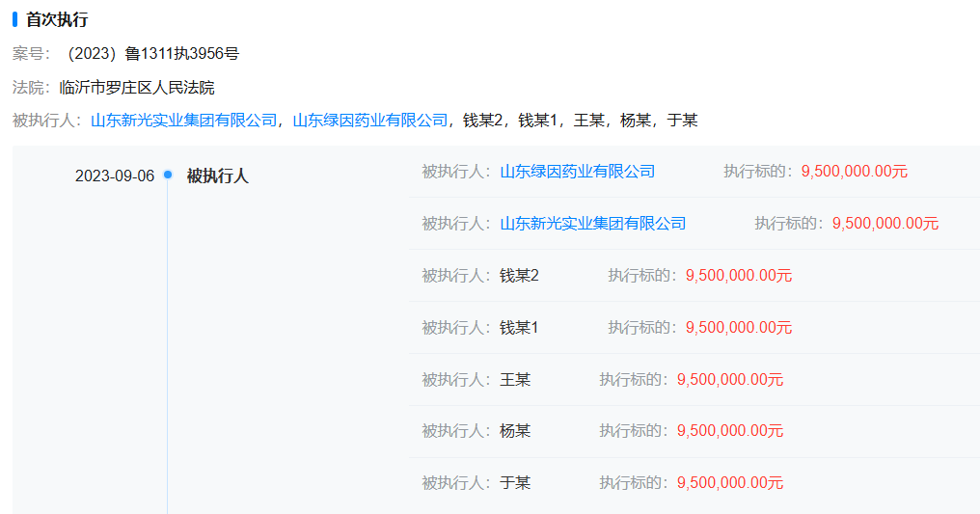Select the 9,500,000.00元 amount for 山东绿因药业有限公司
Screen dimensions: 980x514
click(855, 172)
